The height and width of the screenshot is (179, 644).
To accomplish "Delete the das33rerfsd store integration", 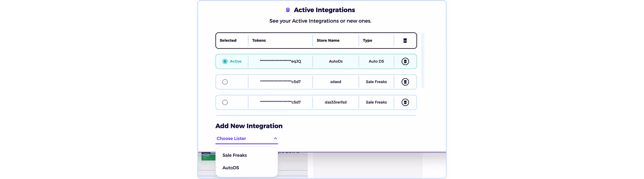I will tap(405, 102).
